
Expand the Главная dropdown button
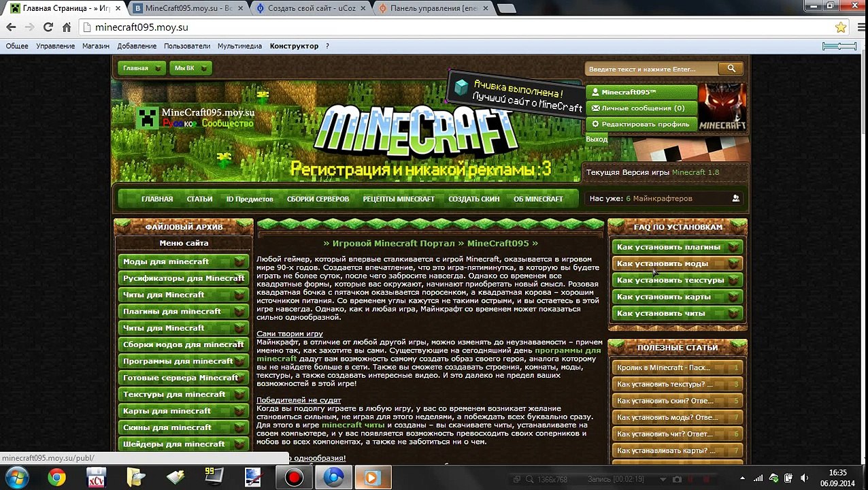(x=141, y=68)
